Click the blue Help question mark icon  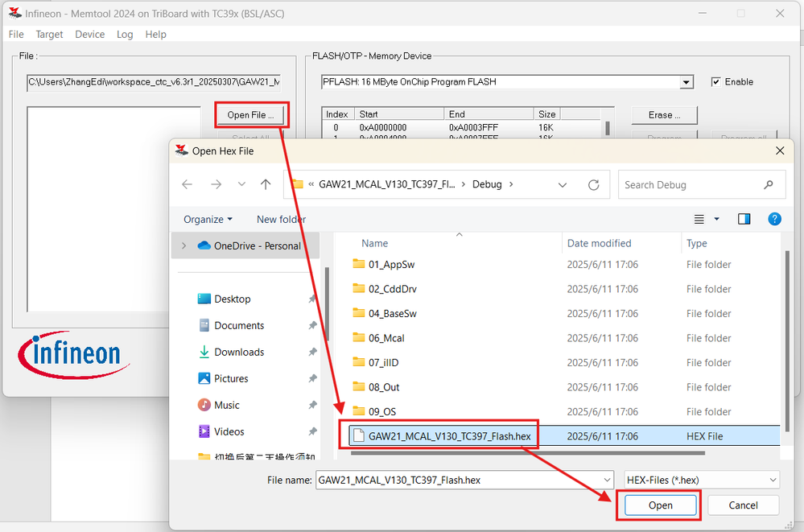[773, 219]
